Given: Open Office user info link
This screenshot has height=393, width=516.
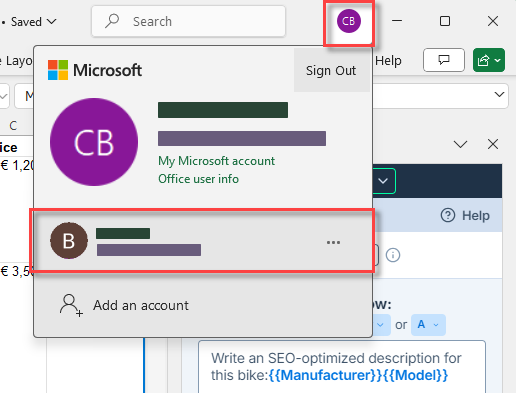Looking at the screenshot, I should [x=198, y=179].
